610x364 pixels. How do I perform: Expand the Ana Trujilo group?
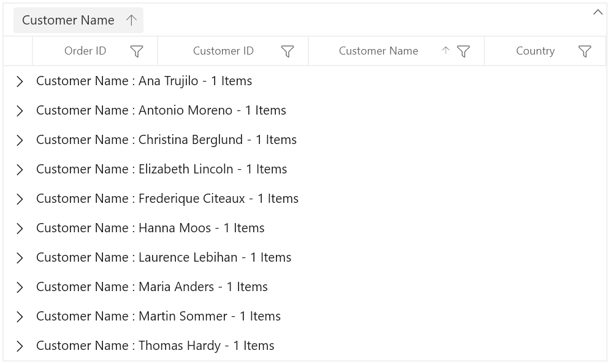(x=20, y=82)
